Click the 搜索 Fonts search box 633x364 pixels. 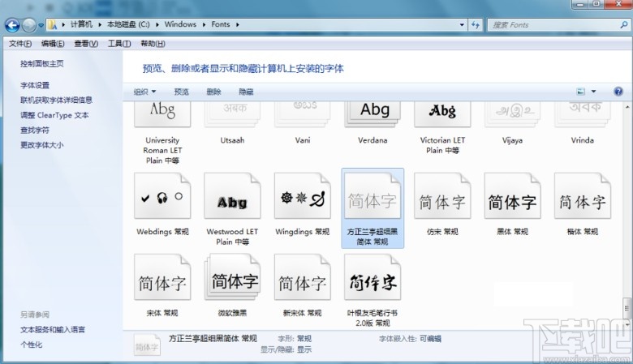coord(552,25)
